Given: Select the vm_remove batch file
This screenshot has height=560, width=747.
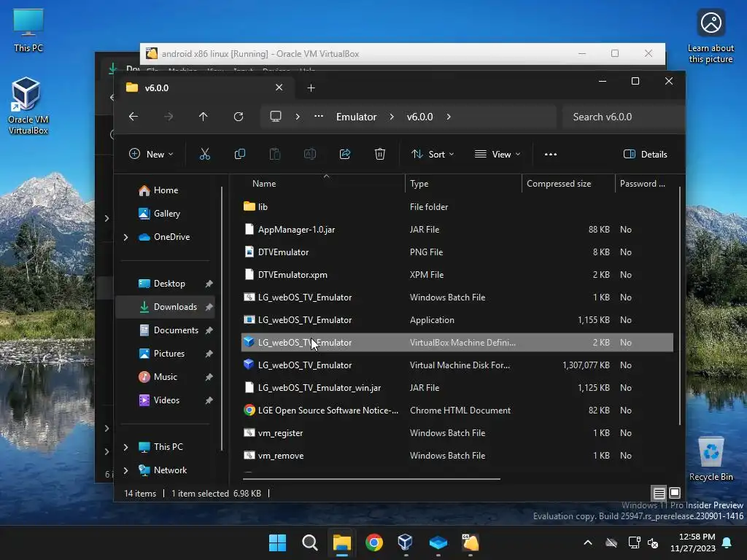Looking at the screenshot, I should [457, 456].
